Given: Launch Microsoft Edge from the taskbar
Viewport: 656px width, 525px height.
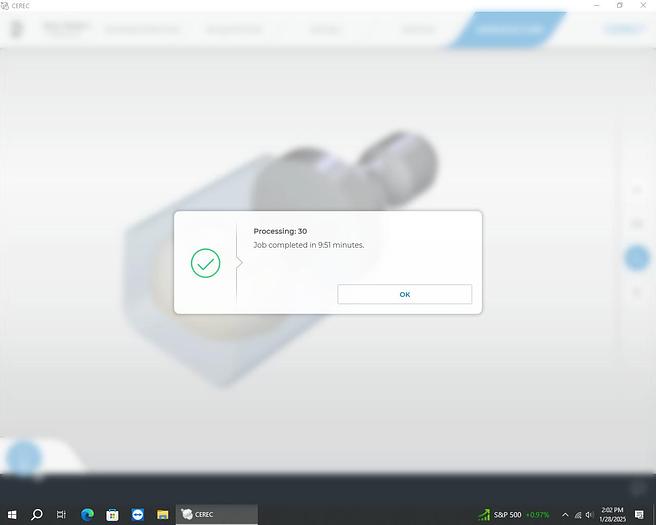Looking at the screenshot, I should 87,514.
